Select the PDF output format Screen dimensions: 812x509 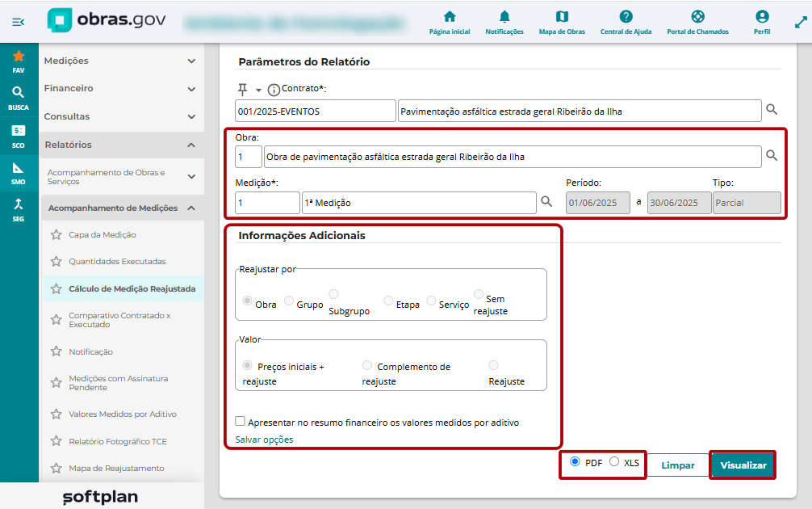575,461
